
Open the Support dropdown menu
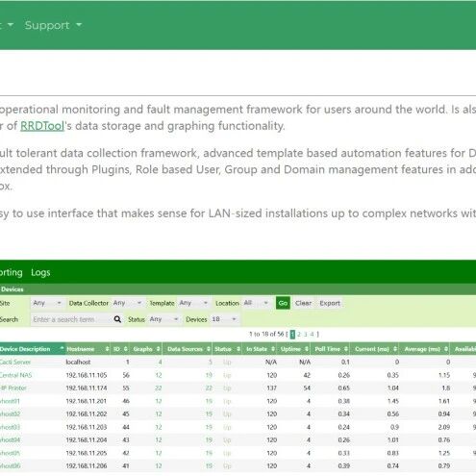pyautogui.click(x=53, y=25)
